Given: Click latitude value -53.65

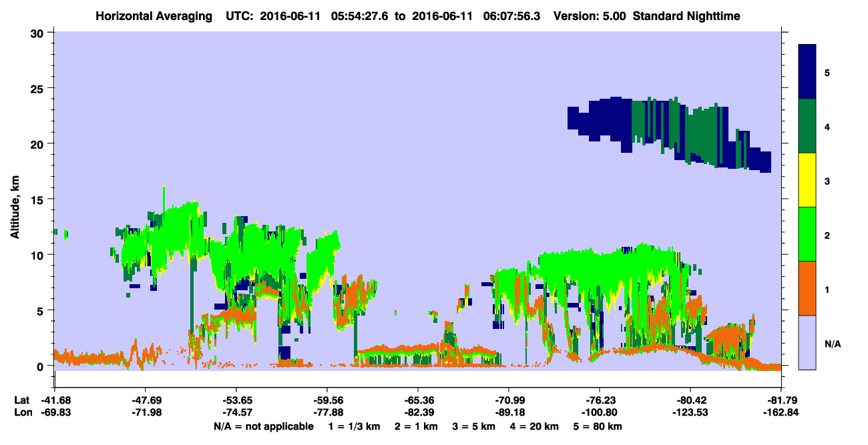Looking at the screenshot, I should 236,400.
